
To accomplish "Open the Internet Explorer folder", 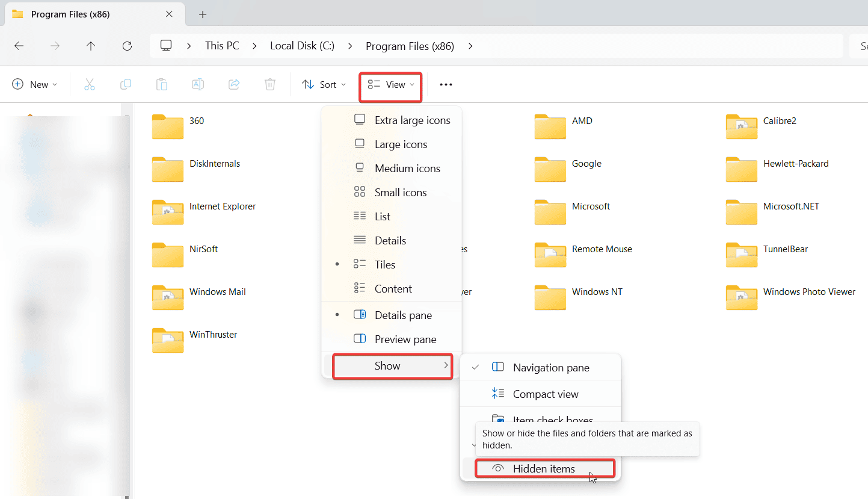I will coord(204,212).
